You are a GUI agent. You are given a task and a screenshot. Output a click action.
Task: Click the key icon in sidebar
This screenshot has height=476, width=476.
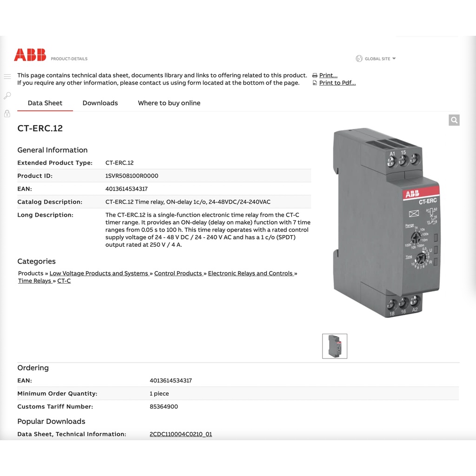7,96
